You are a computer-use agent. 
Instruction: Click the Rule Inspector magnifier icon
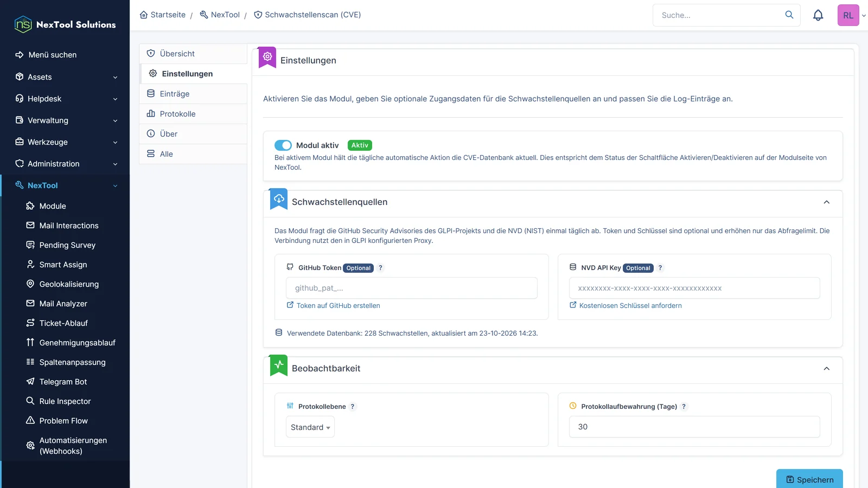click(30, 401)
